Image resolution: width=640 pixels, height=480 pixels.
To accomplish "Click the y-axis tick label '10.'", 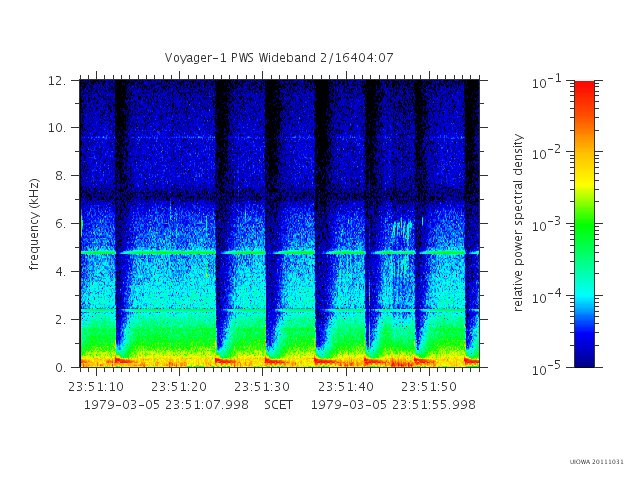I will point(57,128).
